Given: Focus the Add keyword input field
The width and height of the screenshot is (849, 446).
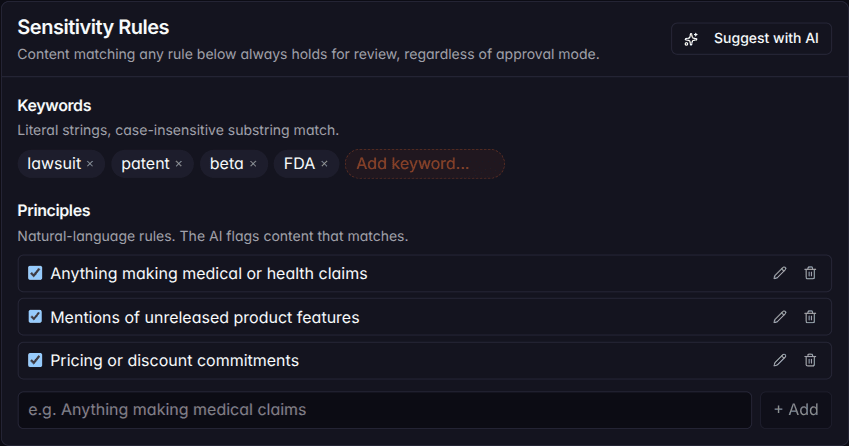Looking at the screenshot, I should [x=425, y=163].
